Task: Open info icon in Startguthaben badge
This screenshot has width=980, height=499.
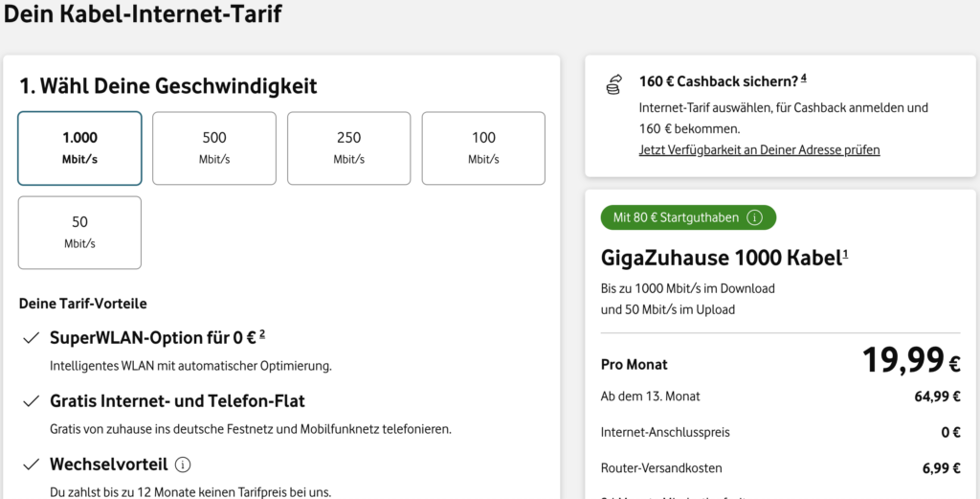Action: tap(754, 217)
